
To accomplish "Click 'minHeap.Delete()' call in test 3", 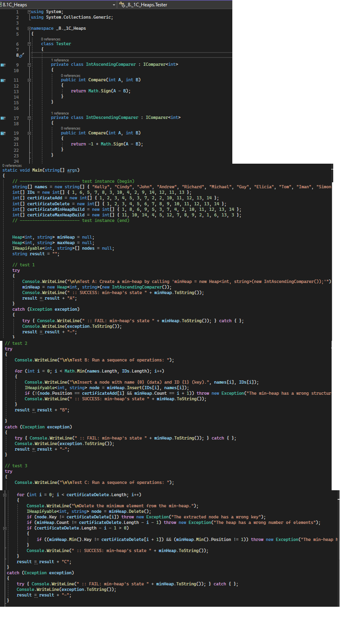I will coord(129,511).
